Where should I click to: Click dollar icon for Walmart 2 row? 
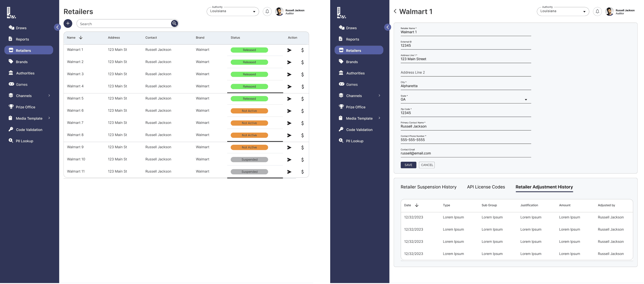(303, 62)
